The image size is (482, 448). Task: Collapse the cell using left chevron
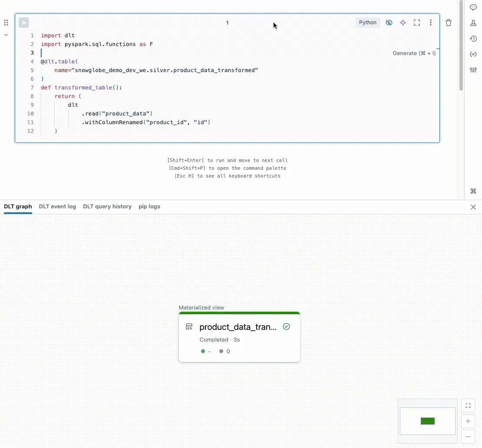[6, 35]
